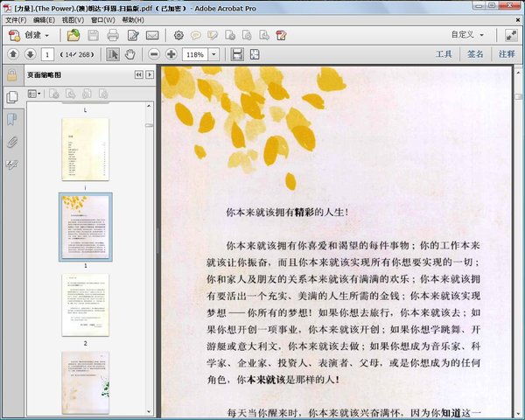
Task: Open the 签名 sign pane
Action: (475, 54)
